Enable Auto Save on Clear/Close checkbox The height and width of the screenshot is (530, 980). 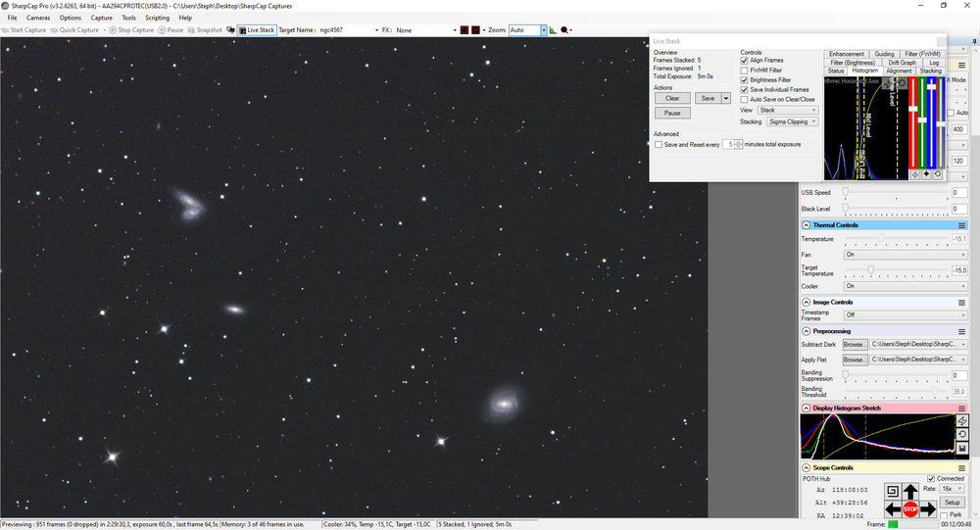click(x=745, y=99)
